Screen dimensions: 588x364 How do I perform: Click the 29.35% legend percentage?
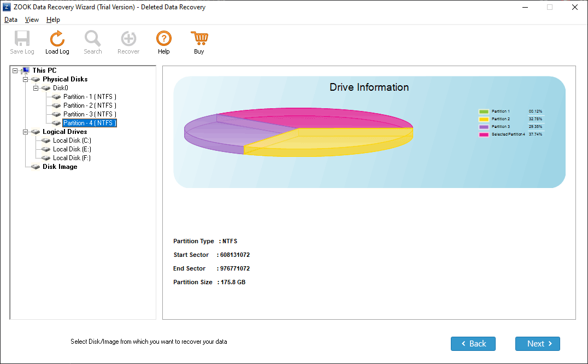(536, 127)
